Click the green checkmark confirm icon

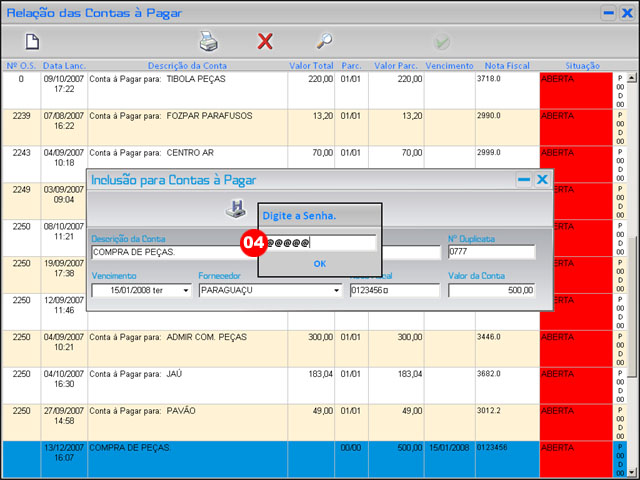coord(441,43)
